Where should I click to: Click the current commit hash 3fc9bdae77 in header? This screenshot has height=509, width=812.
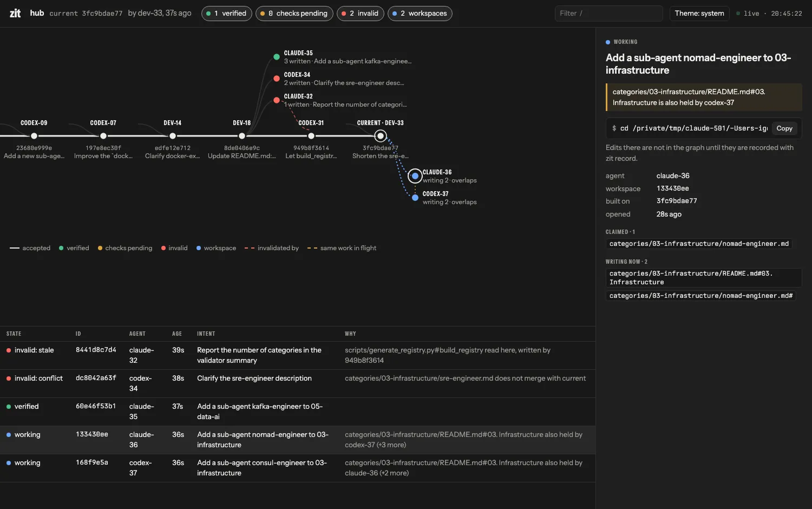[102, 14]
